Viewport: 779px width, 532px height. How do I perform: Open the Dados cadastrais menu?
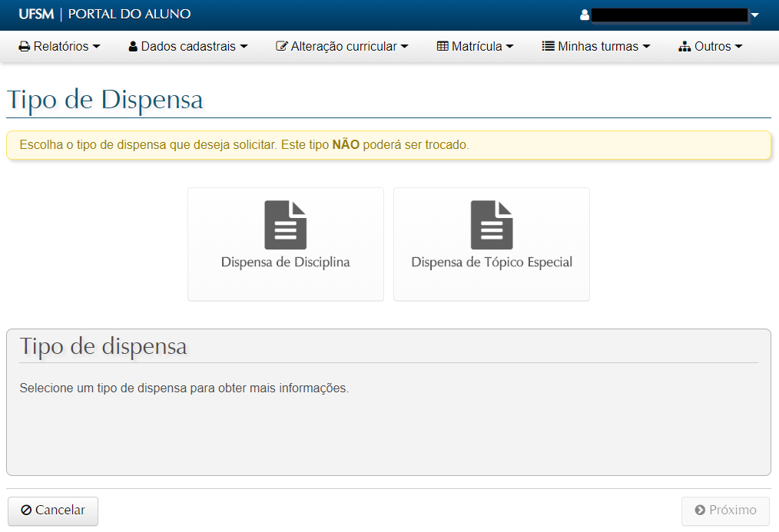[x=187, y=47]
